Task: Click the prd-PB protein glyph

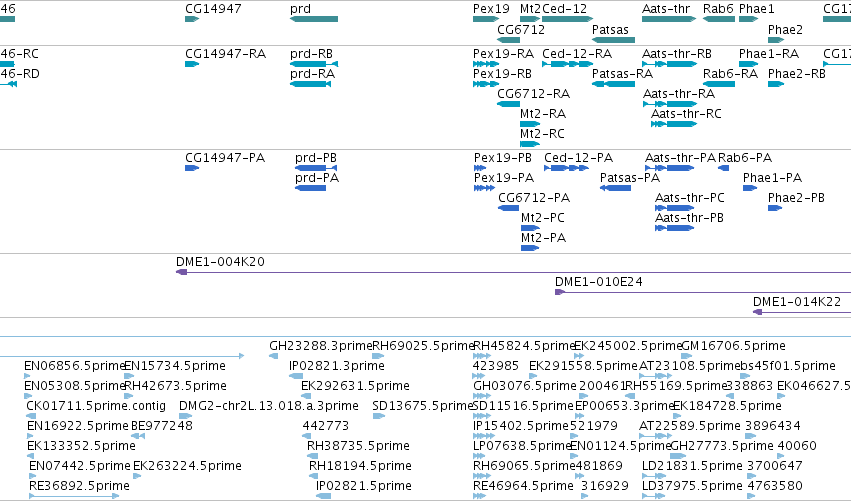Action: pyautogui.click(x=316, y=168)
